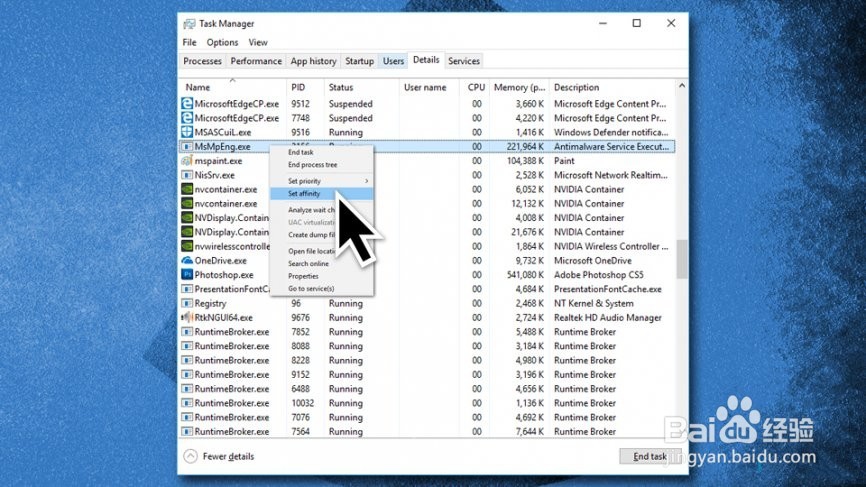Click the OneDrive.exe cloud icon
The image size is (866, 487).
pos(187,260)
